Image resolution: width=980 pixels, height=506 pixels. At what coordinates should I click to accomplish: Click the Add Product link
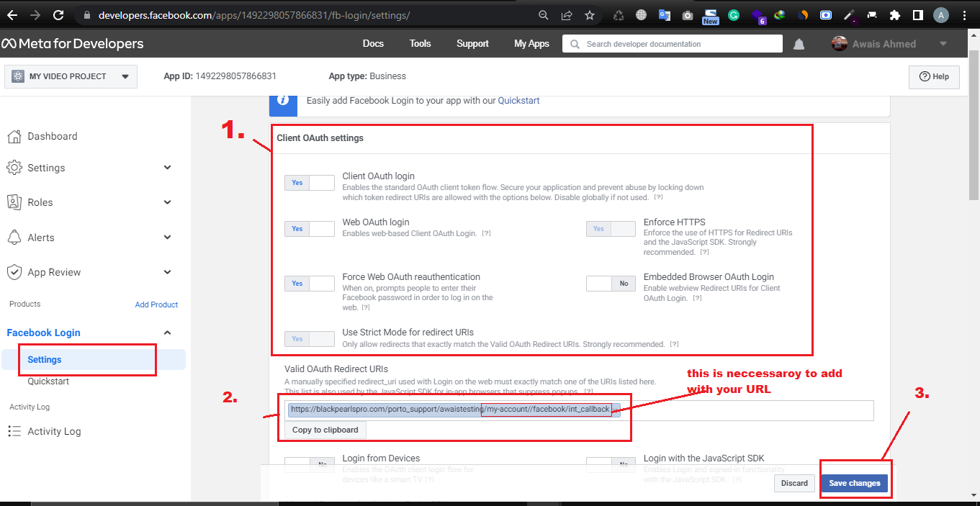tap(156, 304)
